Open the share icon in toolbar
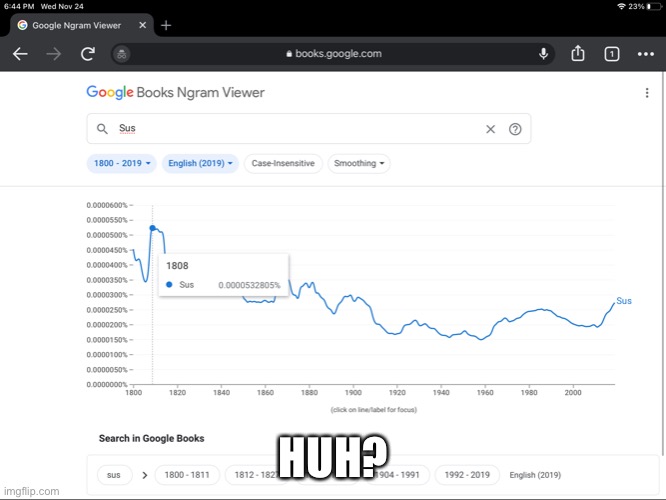Viewport: 666px width, 500px height. [578, 54]
